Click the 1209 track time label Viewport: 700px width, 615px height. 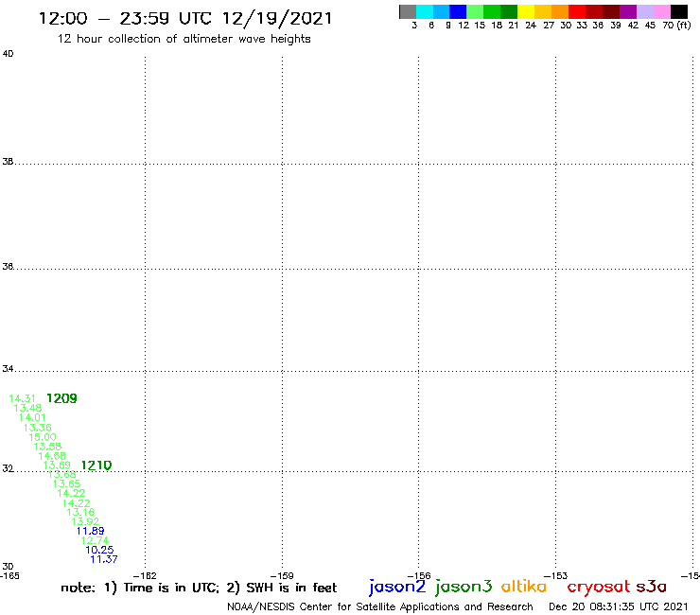click(62, 398)
